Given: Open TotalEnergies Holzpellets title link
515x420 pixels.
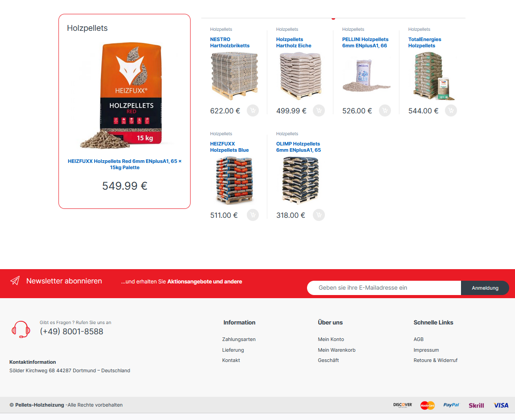Looking at the screenshot, I should [425, 42].
